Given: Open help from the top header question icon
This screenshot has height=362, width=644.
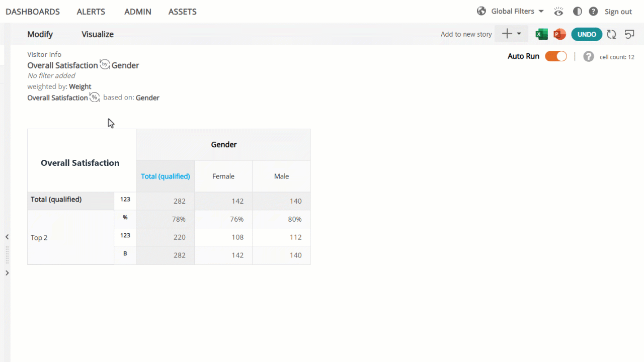Looking at the screenshot, I should [x=593, y=11].
